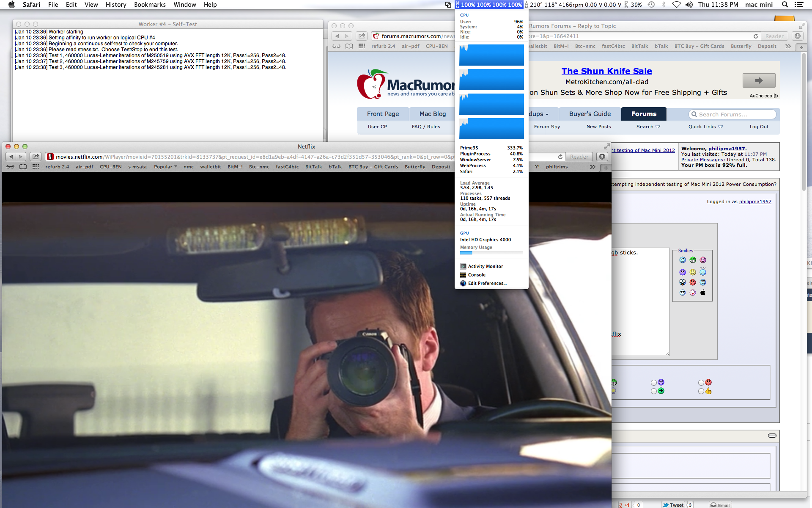Open Activity Monitor from CPU menu
This screenshot has height=508, width=812.
point(485,266)
